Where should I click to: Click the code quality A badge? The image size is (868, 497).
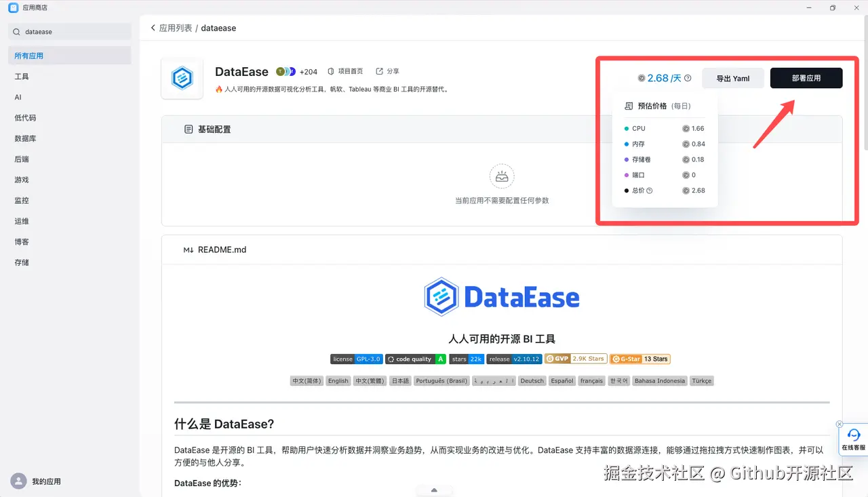tap(416, 359)
